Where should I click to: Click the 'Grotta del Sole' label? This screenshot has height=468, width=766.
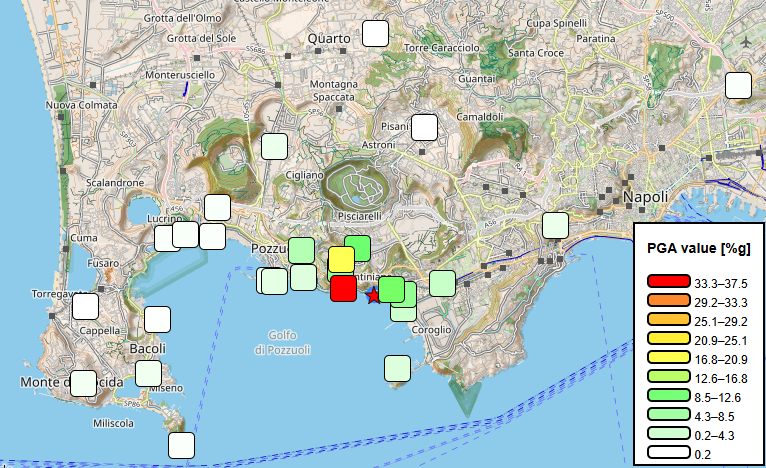(201, 38)
